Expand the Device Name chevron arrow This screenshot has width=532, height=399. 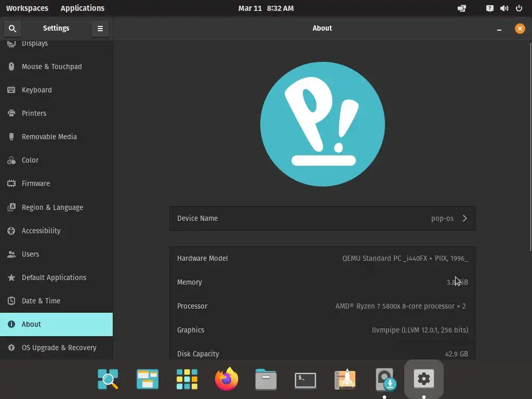click(x=465, y=219)
